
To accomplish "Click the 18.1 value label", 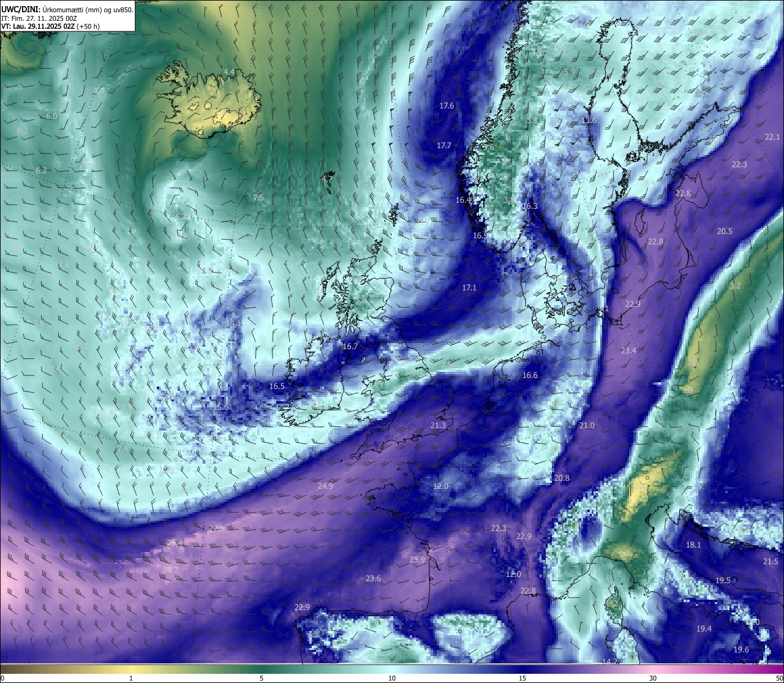I will click(x=693, y=545).
